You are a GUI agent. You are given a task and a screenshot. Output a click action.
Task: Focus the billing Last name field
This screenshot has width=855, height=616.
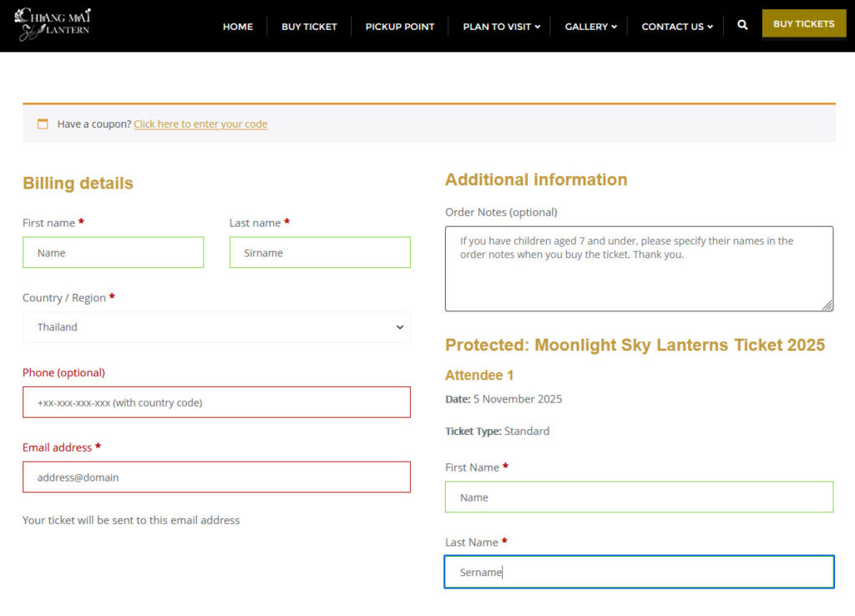pos(320,252)
